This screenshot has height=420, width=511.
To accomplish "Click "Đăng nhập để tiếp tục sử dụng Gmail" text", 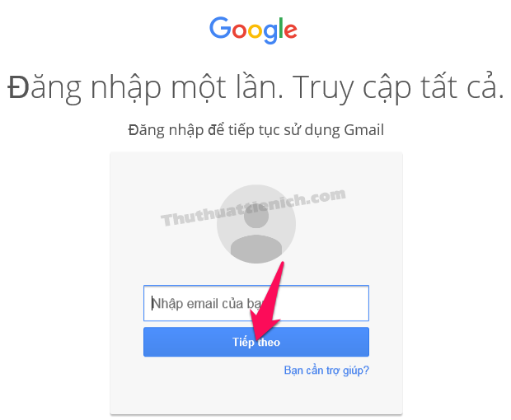I will [x=256, y=130].
